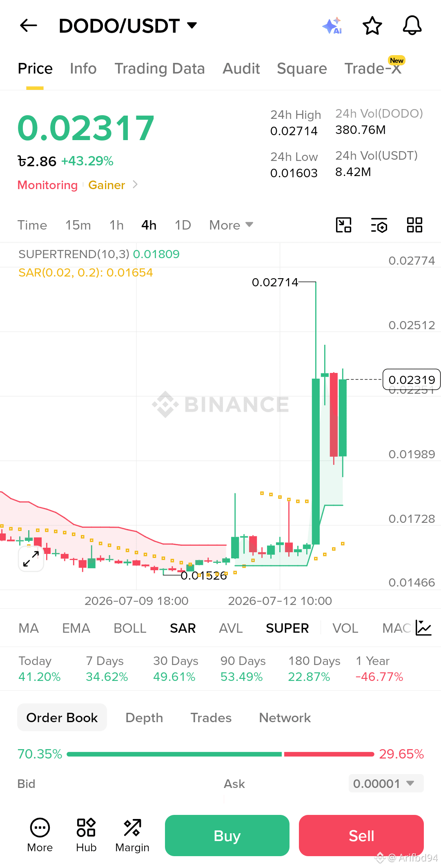Tap the red Sell button
Screen dimensions: 441x868
[361, 835]
